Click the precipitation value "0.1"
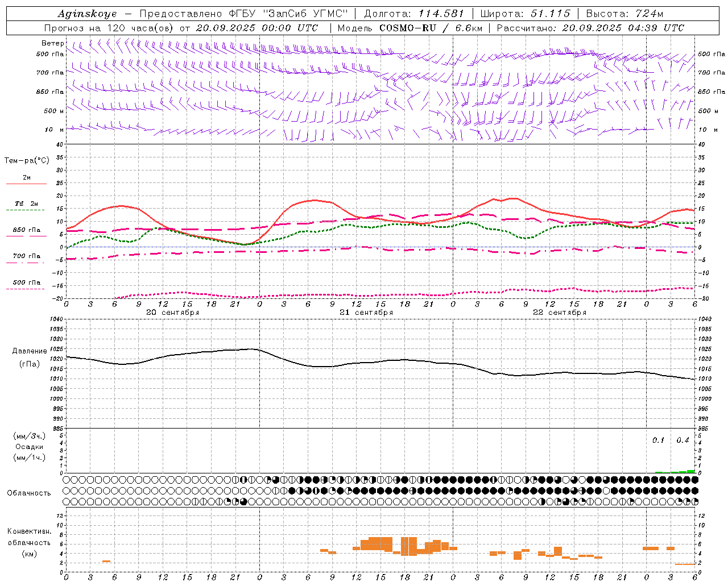Viewport: 728px width, 582px height. pos(658,440)
